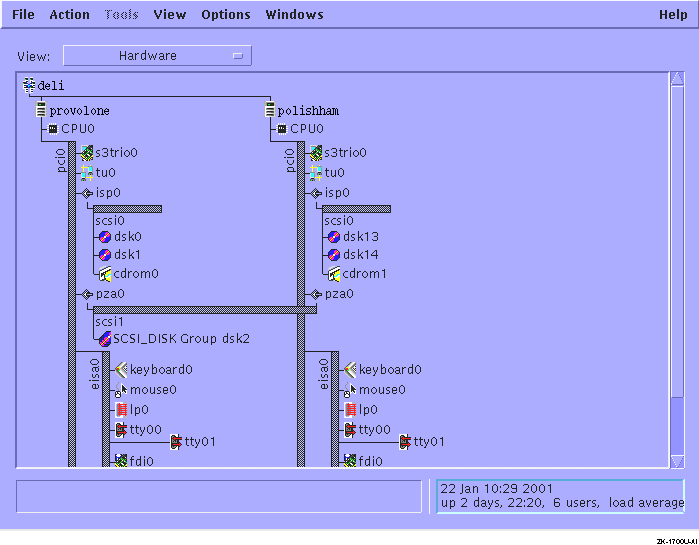Image resolution: width=699 pixels, height=545 pixels.
Task: Click the SCSI_DISK Group dsk2 icon
Action: (x=104, y=339)
